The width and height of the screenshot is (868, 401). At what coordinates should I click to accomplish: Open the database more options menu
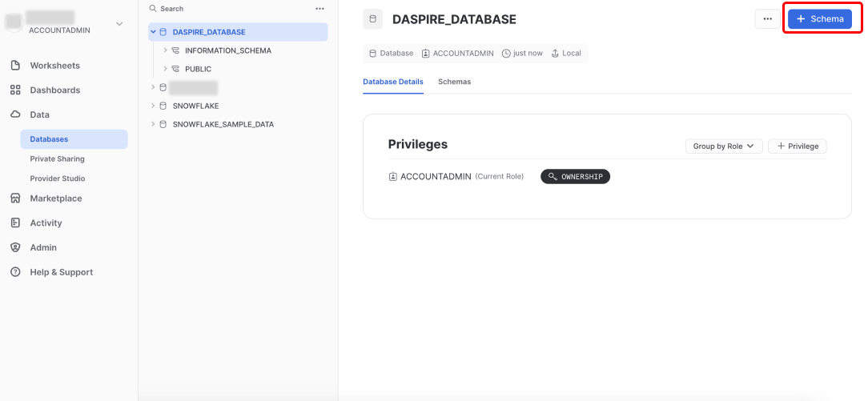pos(767,18)
